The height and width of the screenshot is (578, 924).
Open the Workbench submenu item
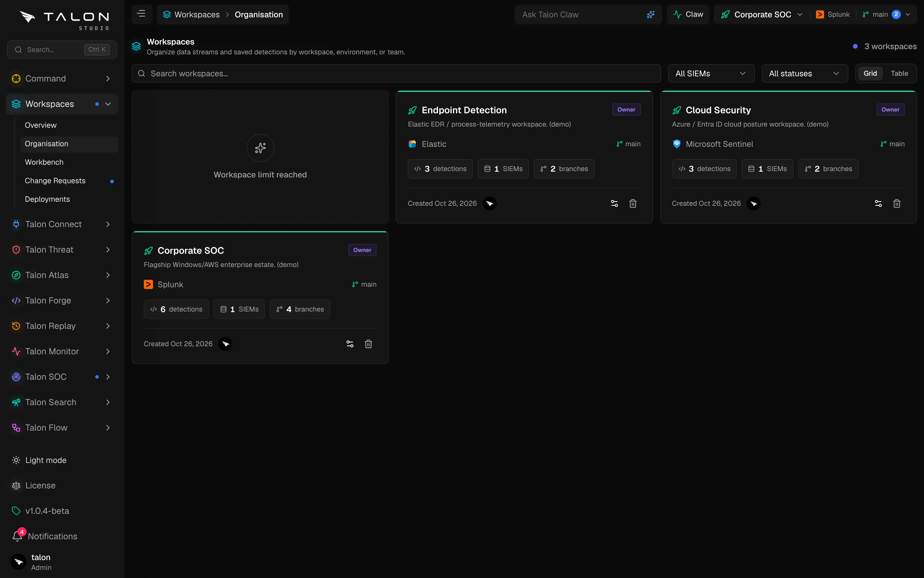click(x=69, y=162)
